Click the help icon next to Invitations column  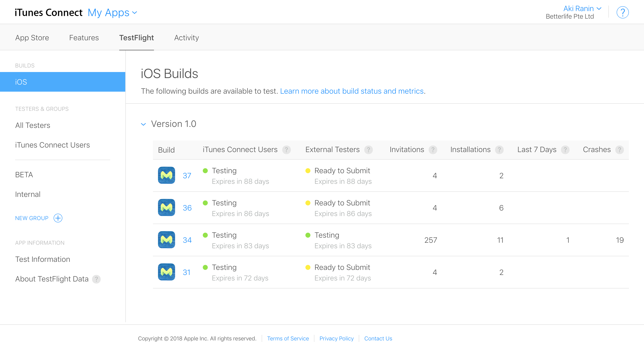(x=433, y=150)
